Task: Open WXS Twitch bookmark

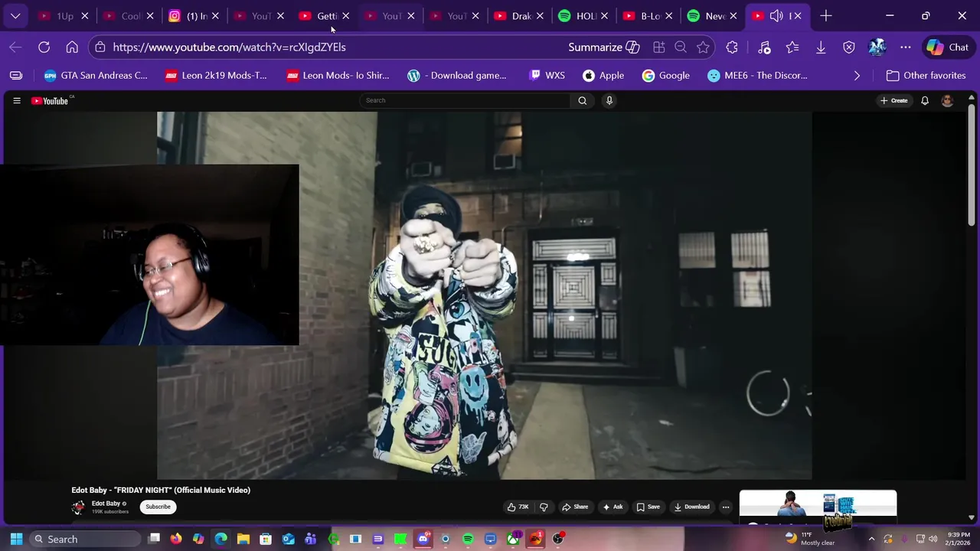Action: coord(547,76)
